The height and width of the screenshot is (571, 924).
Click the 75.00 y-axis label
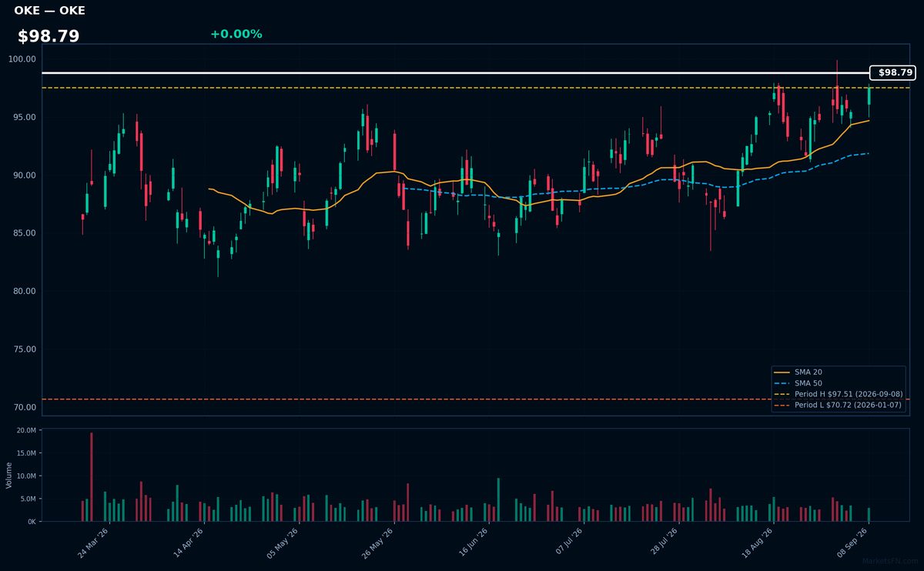click(25, 349)
